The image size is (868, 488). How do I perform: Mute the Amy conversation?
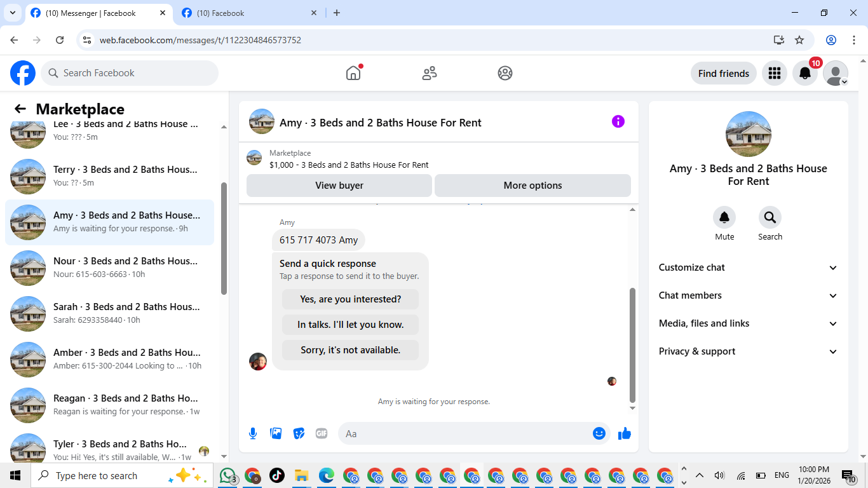tap(724, 218)
